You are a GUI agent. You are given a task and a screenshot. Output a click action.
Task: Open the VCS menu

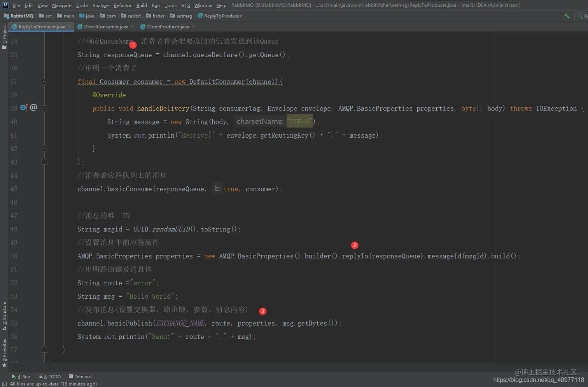[x=185, y=5]
